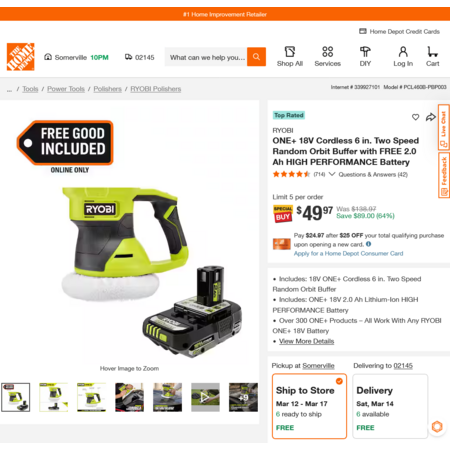
Task: Select the Ship to Store option
Action: coord(309,406)
